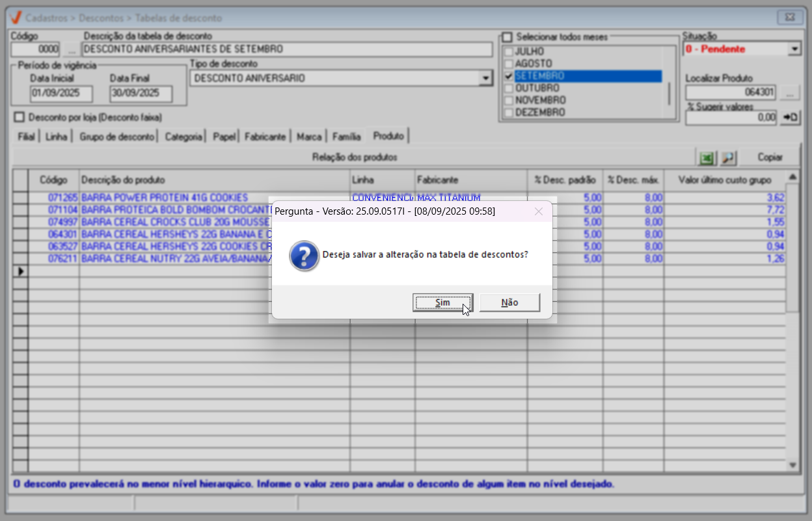Export product list to Excel icon
812x521 pixels.
click(707, 157)
